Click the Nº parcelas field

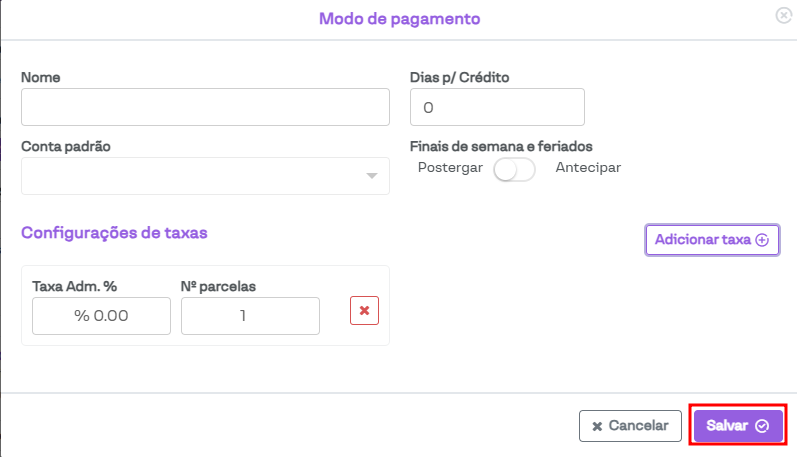point(250,316)
